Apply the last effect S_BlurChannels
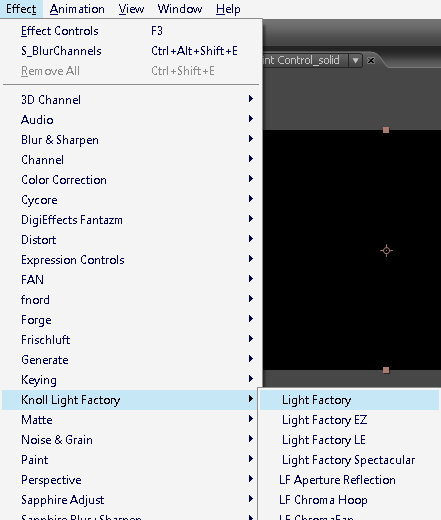Image resolution: width=441 pixels, height=520 pixels. tap(130, 51)
